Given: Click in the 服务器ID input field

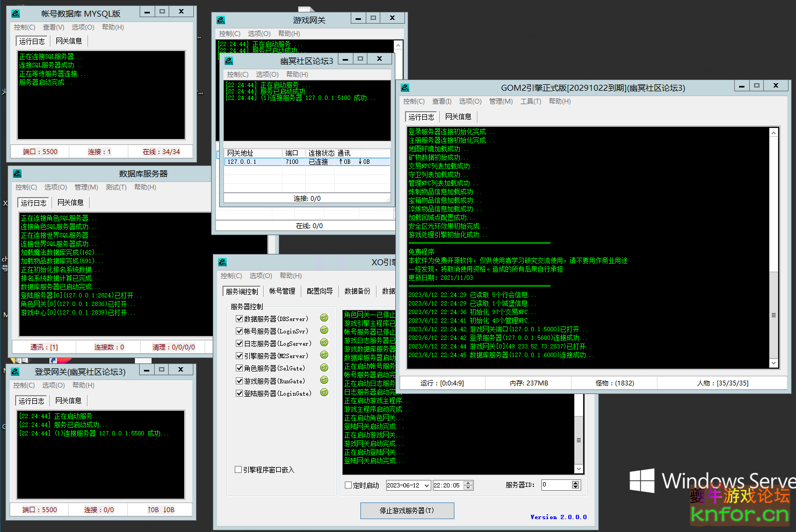Looking at the screenshot, I should [556, 485].
